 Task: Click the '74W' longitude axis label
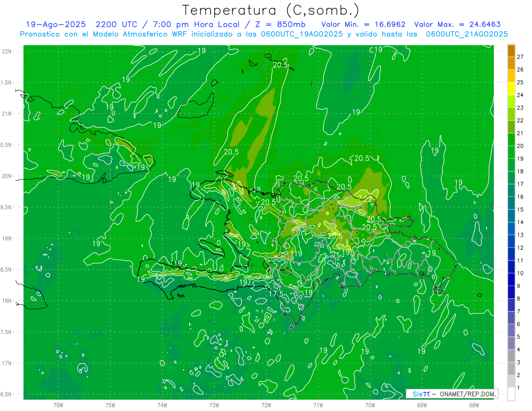[162, 405]
